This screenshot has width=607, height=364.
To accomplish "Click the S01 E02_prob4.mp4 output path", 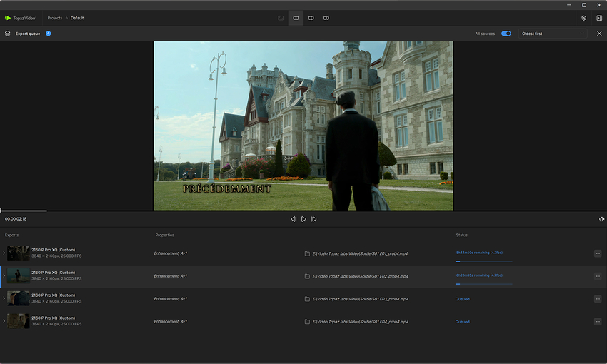I will click(360, 276).
